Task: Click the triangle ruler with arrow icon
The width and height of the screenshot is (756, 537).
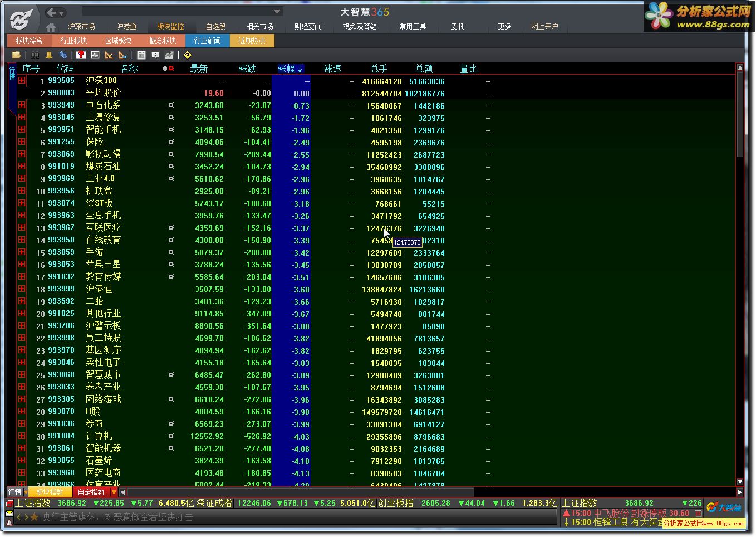Action: [123, 55]
